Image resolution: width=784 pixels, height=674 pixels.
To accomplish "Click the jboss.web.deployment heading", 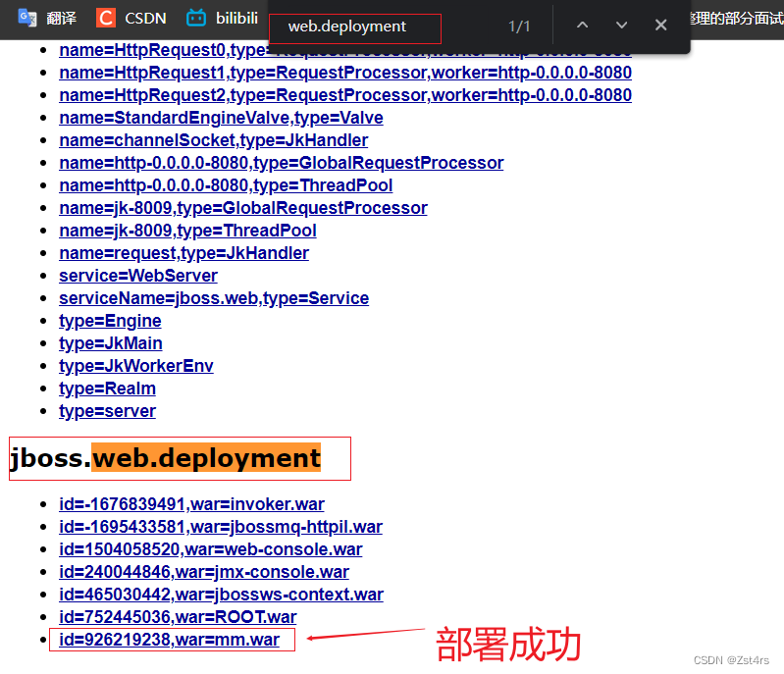I will tap(166, 458).
